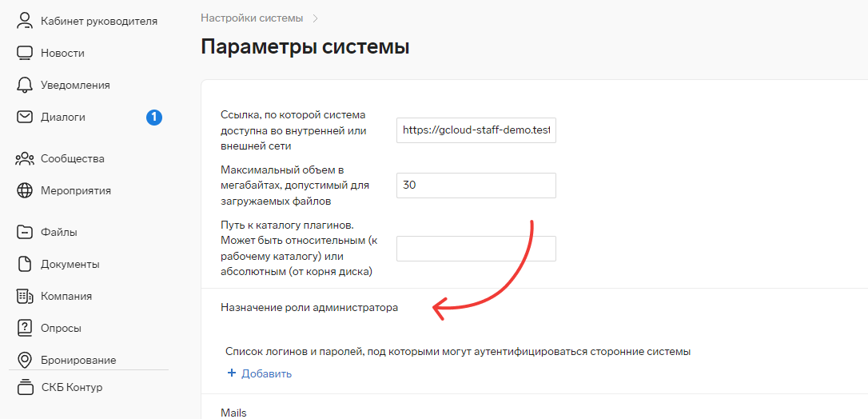
Task: Focus the system URL input field
Action: point(476,130)
